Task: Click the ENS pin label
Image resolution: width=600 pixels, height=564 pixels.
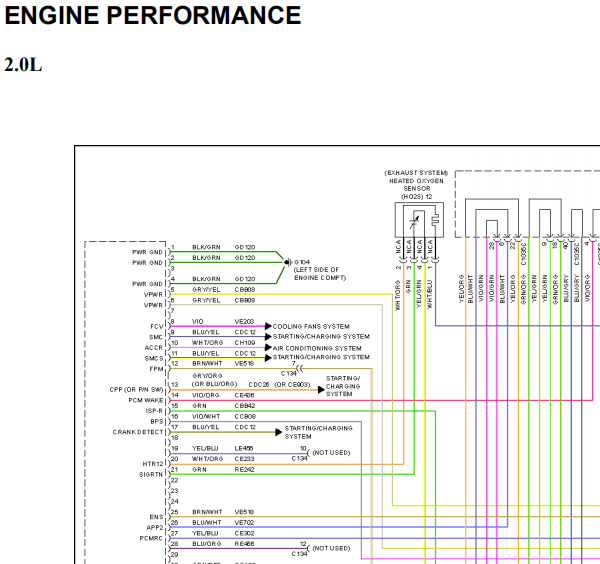Action: [x=157, y=517]
